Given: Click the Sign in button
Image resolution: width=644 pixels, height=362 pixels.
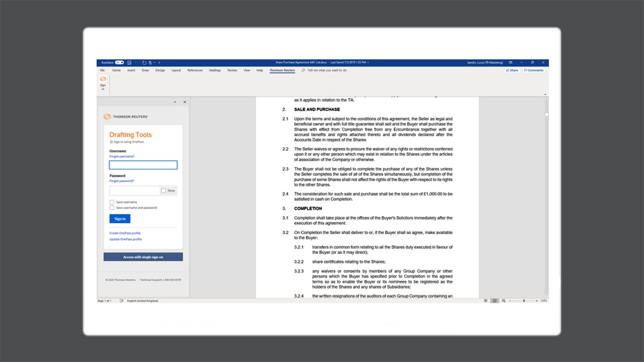Looking at the screenshot, I should tap(119, 218).
